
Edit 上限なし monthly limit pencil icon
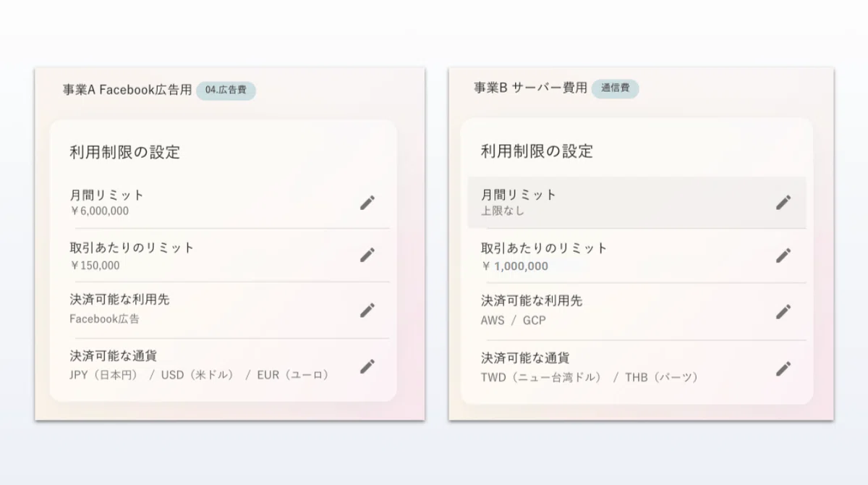click(x=783, y=202)
